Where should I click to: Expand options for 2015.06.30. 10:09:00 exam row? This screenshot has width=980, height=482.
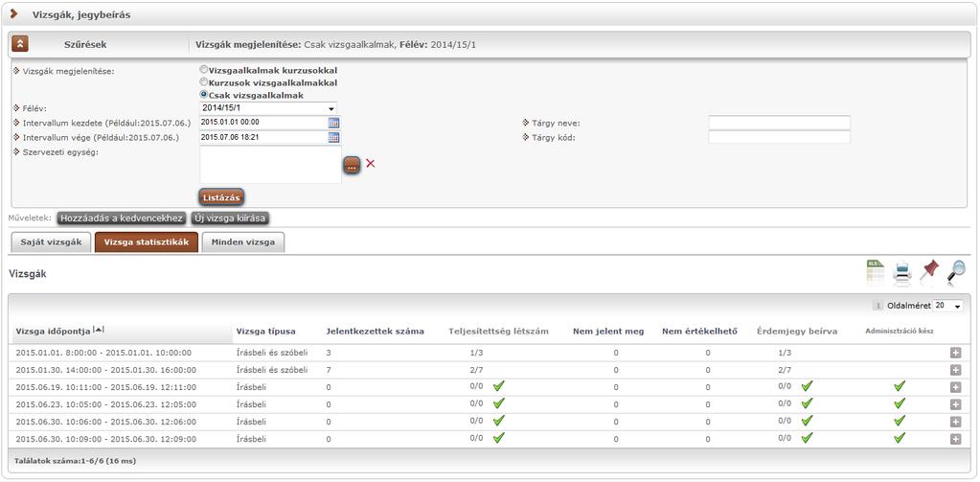(955, 440)
